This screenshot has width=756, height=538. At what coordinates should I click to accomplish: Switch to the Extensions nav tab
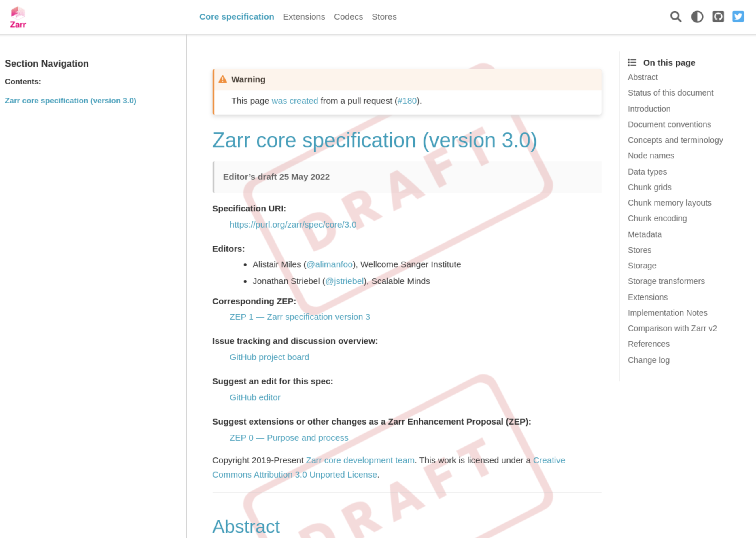click(x=304, y=17)
